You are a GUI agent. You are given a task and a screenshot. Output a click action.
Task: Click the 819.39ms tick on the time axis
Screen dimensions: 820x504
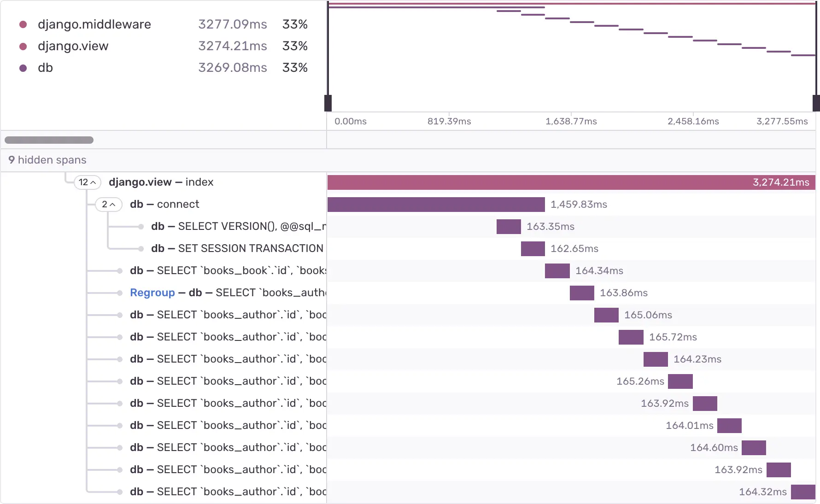(449, 121)
